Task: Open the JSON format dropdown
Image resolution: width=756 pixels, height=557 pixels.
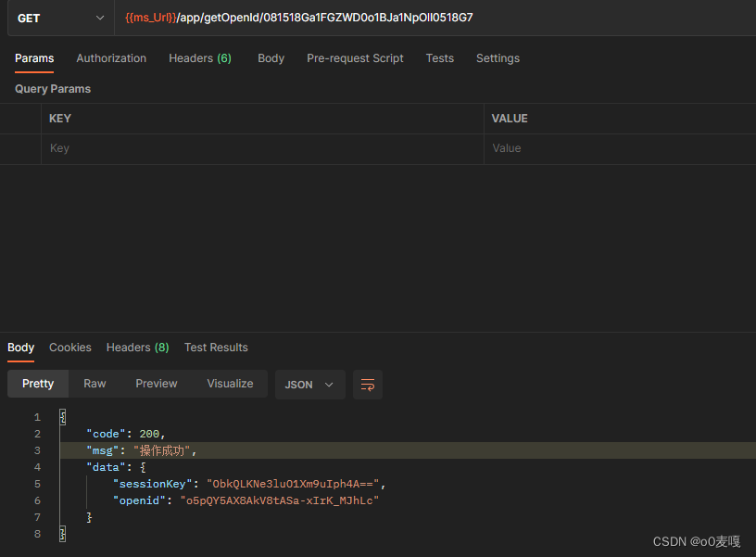Action: 310,385
